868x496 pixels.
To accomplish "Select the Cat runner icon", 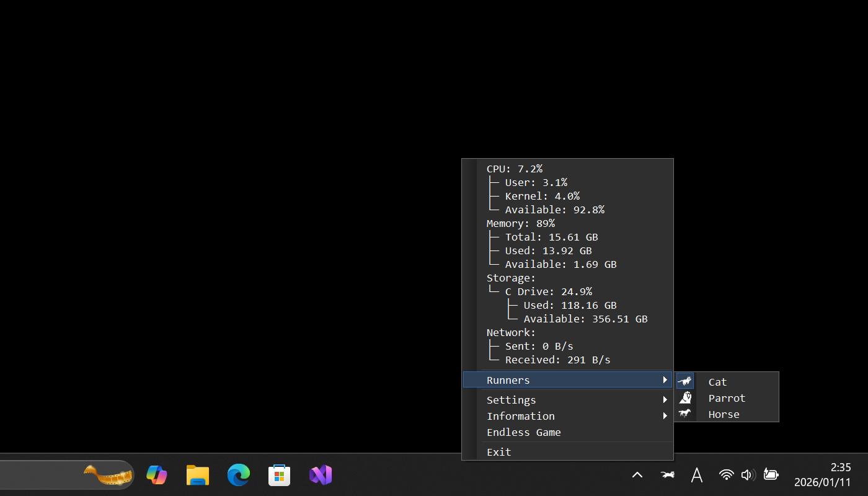I will coord(685,381).
